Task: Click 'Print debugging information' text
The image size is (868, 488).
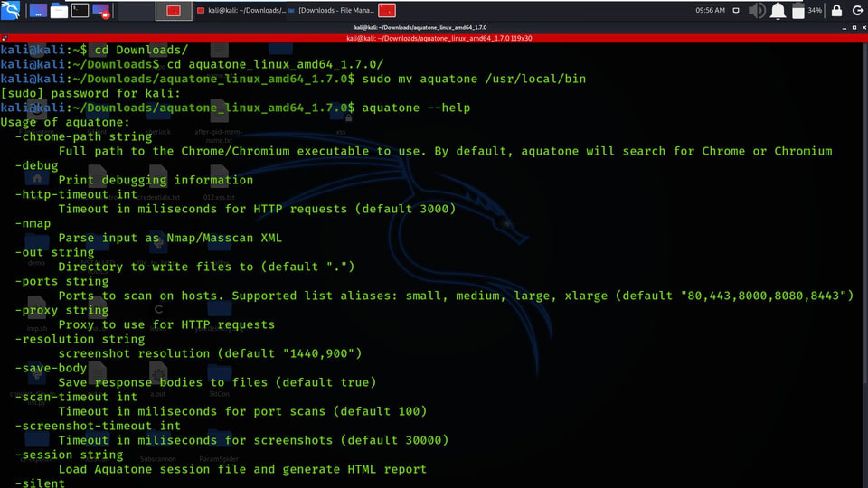Action: pos(156,180)
